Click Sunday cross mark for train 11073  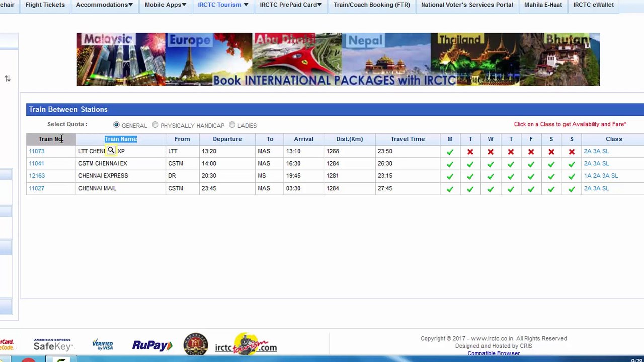572,152
